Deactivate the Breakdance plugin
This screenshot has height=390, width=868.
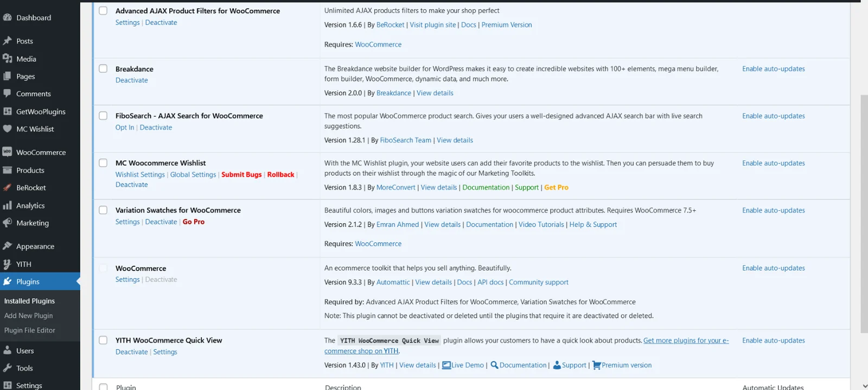click(x=131, y=80)
